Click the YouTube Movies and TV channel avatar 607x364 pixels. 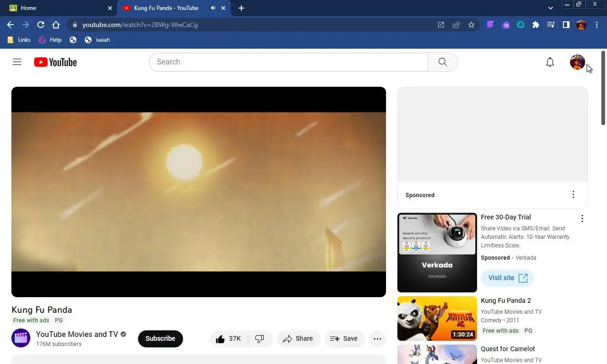click(21, 338)
